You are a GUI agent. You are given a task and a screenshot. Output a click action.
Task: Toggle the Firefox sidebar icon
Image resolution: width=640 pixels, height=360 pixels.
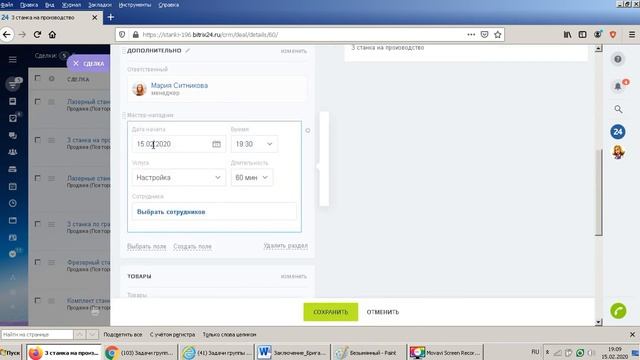click(582, 35)
